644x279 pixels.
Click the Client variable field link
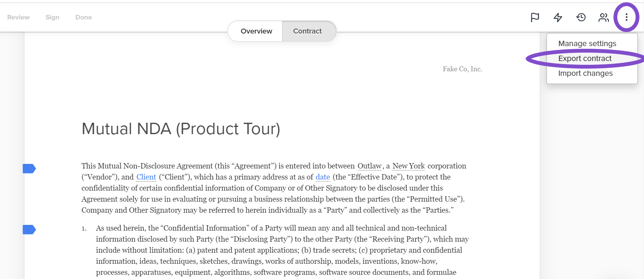pos(146,177)
